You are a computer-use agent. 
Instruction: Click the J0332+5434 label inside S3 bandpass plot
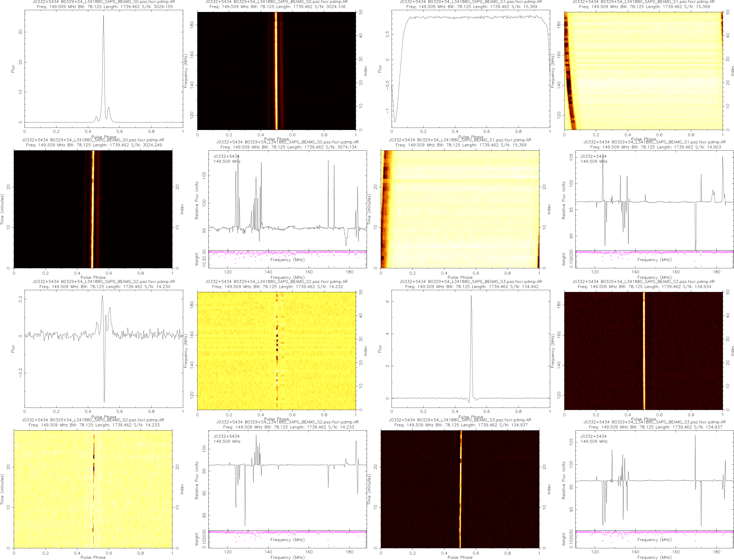(593, 436)
